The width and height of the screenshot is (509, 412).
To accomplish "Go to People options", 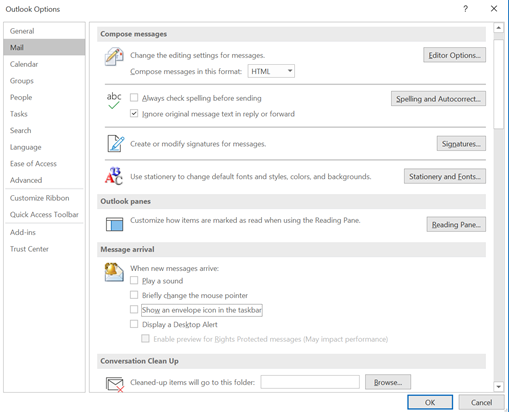I will click(x=44, y=97).
